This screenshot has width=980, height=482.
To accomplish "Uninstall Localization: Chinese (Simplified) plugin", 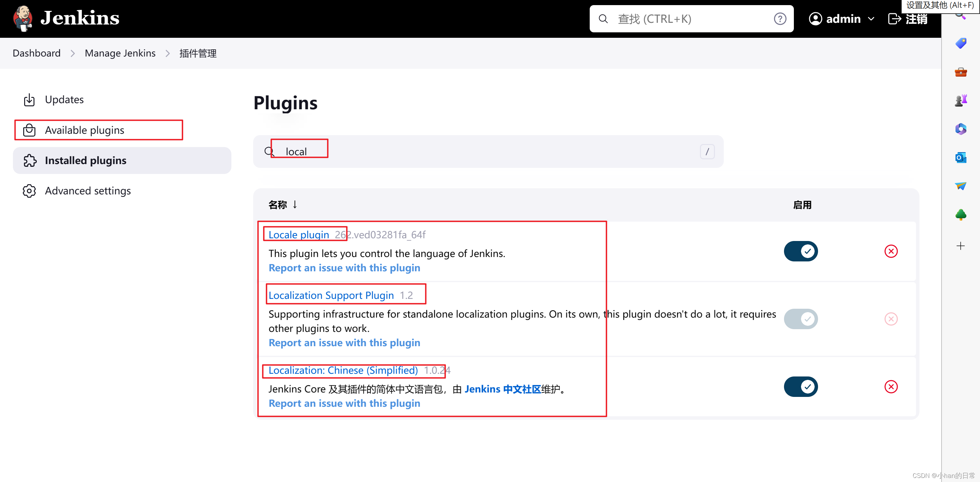I will (891, 386).
